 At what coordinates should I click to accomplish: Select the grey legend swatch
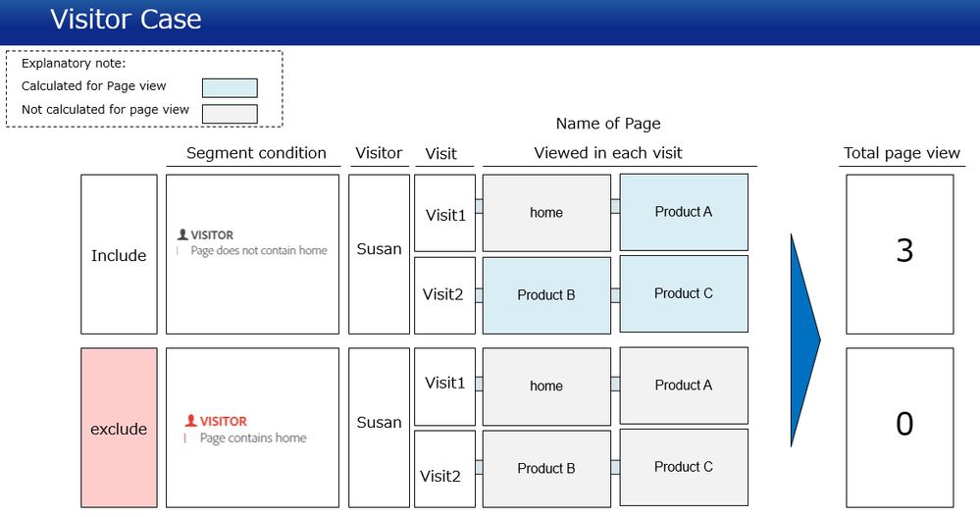(x=230, y=114)
